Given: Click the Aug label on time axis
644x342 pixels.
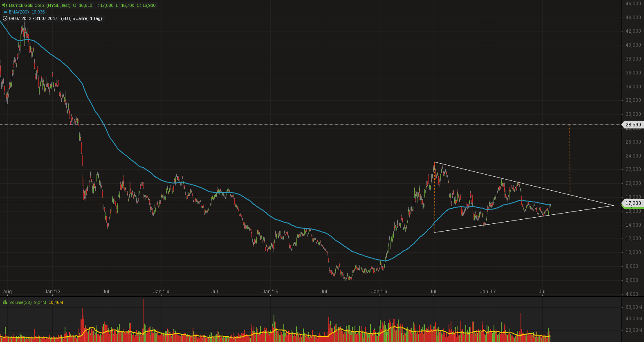Looking at the screenshot, I should click(7, 292).
